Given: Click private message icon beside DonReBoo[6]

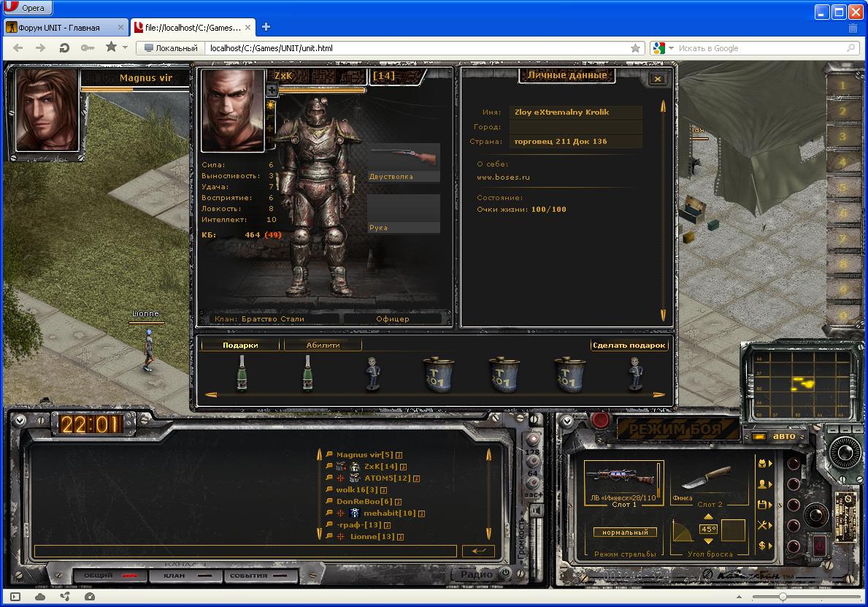Looking at the screenshot, I should tap(329, 501).
